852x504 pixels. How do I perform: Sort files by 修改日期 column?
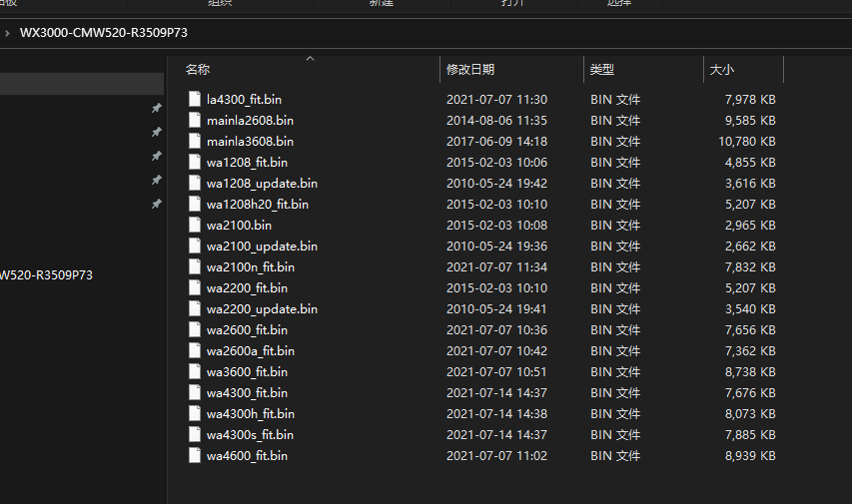[x=470, y=70]
